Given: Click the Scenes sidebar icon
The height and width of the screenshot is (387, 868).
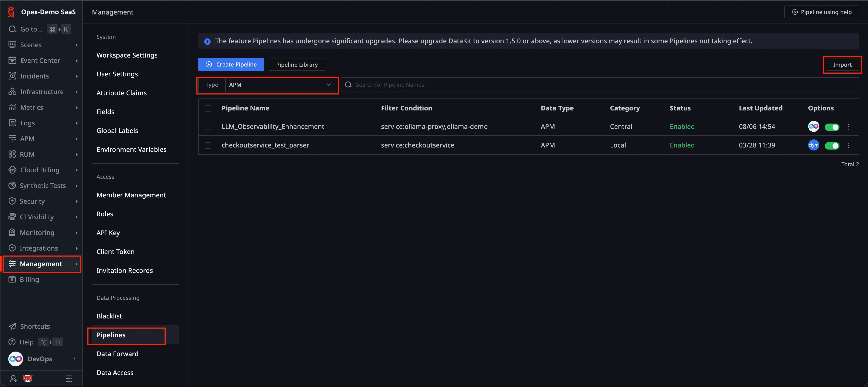Looking at the screenshot, I should pyautogui.click(x=12, y=44).
